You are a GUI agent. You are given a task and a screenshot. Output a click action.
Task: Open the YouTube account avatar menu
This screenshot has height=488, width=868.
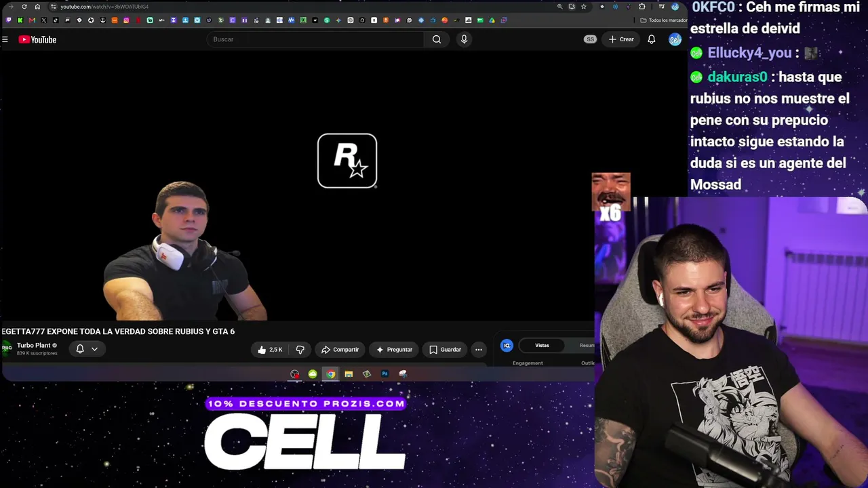[675, 39]
